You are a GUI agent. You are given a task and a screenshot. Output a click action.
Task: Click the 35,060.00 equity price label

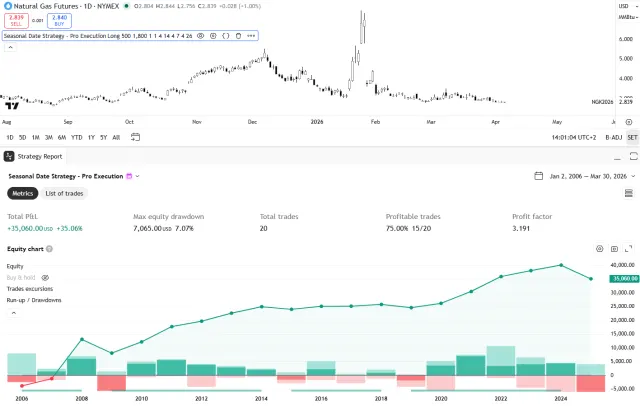pos(624,279)
